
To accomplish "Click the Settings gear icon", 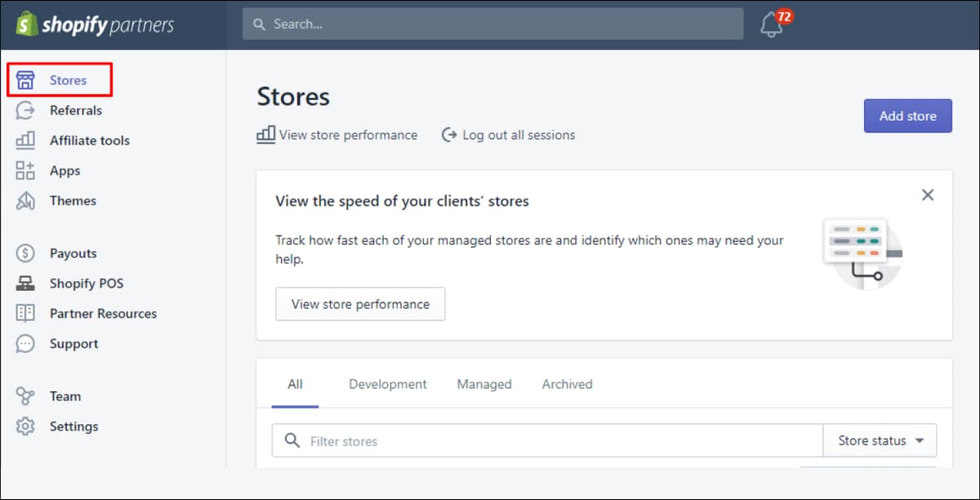I will (25, 426).
